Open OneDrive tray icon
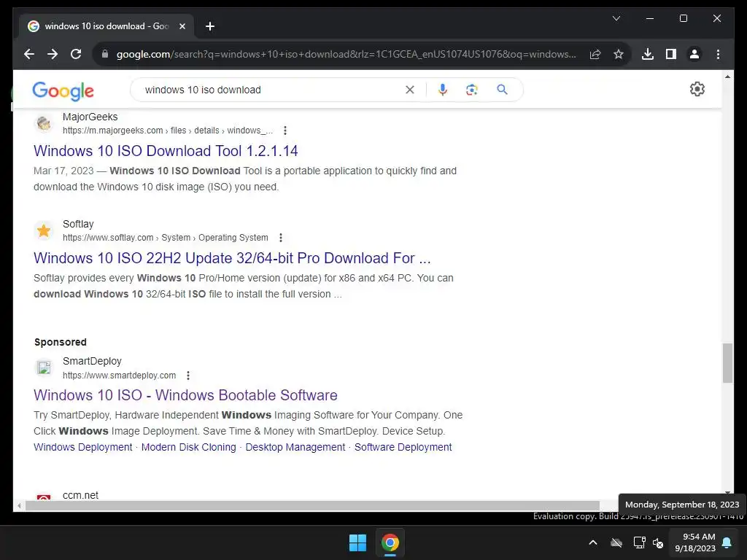 pos(616,542)
